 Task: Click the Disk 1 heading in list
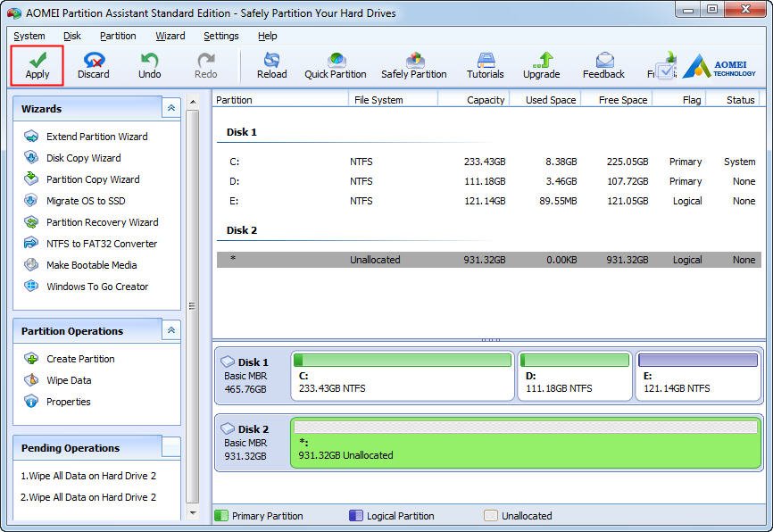tap(242, 132)
